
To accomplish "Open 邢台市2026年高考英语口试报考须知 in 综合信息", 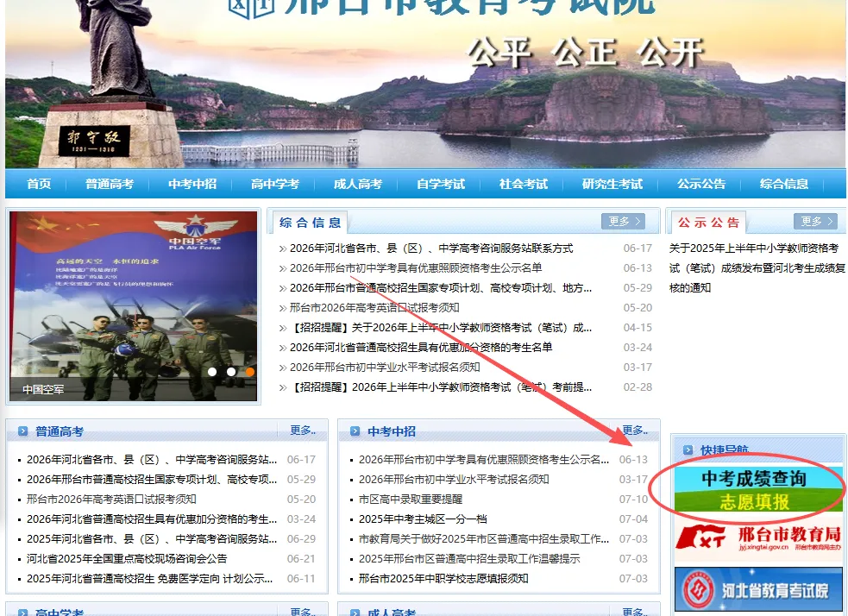I will (374, 308).
